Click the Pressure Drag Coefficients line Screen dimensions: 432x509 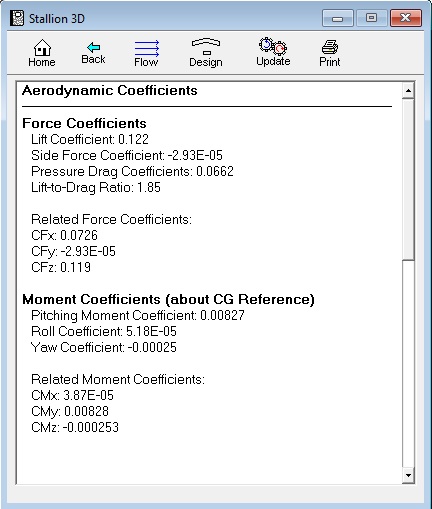pos(132,171)
